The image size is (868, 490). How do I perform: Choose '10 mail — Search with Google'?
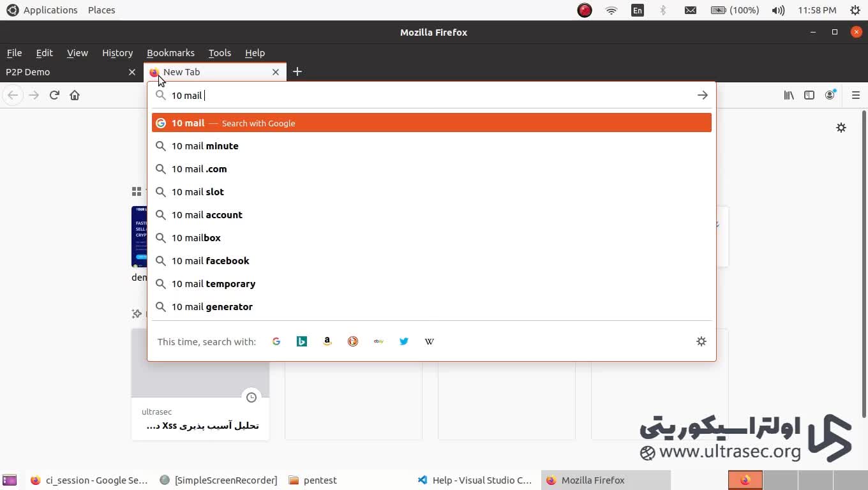pyautogui.click(x=431, y=123)
